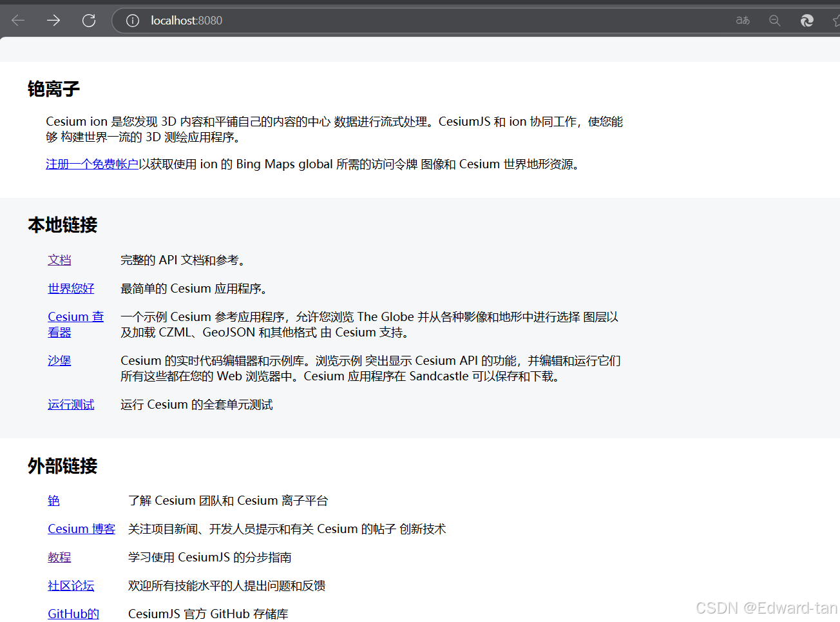View site information icon in address bar
840x622 pixels.
pos(133,21)
